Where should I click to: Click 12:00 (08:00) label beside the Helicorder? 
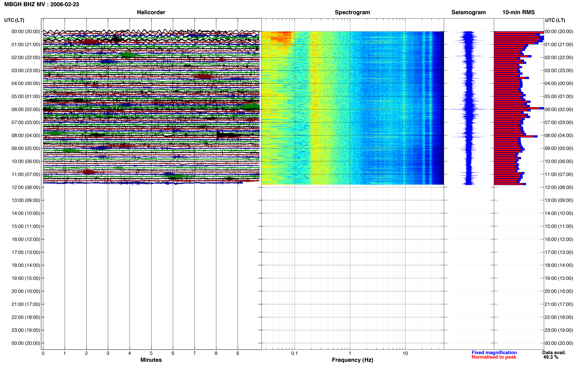(26, 187)
